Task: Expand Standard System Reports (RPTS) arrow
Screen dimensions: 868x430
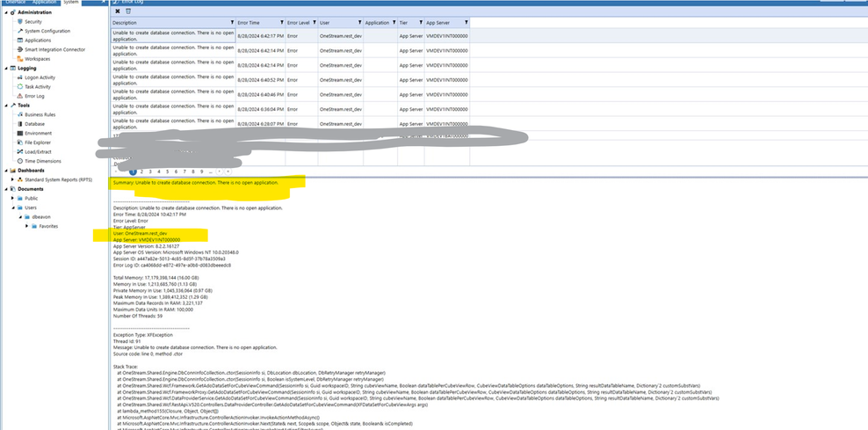Action: pos(12,179)
